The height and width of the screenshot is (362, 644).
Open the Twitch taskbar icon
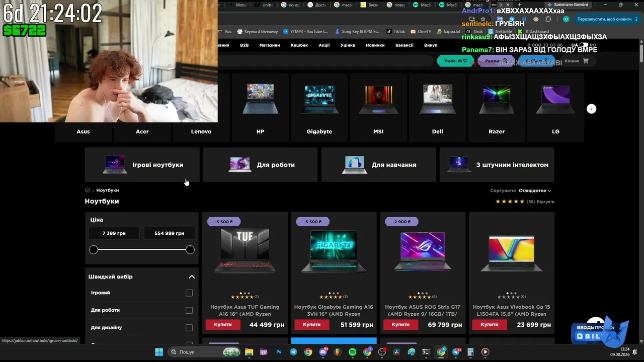[x=264, y=352]
